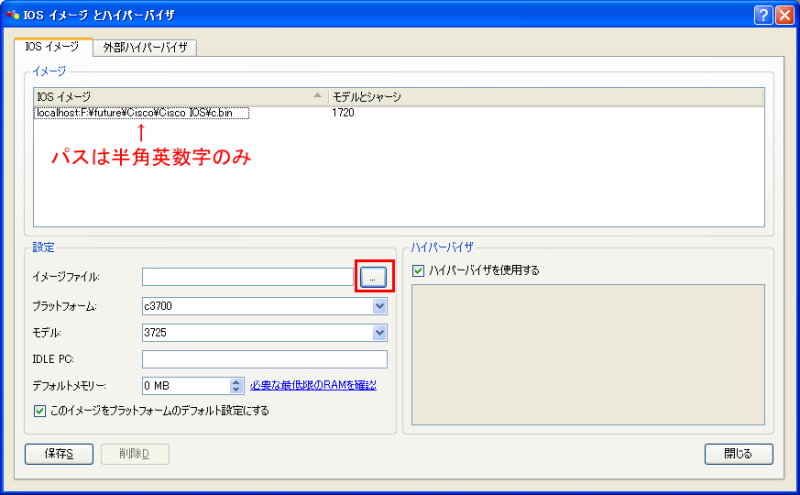
Task: Select the c.bin image row in list
Action: [x=141, y=113]
